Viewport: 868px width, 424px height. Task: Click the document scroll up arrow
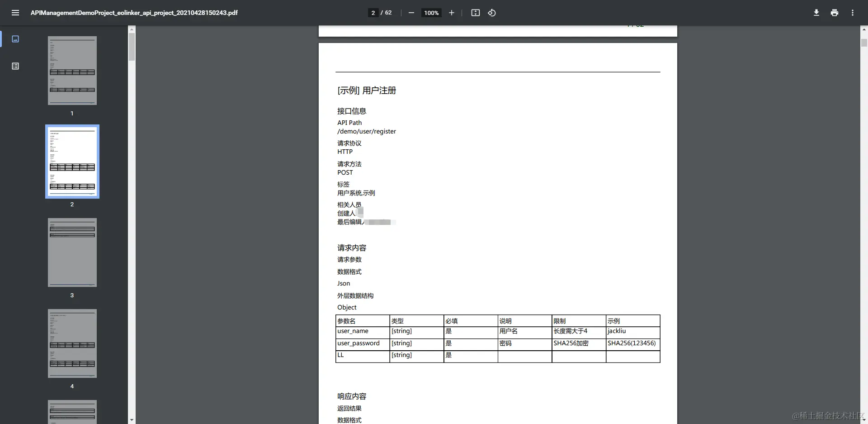[x=864, y=29]
